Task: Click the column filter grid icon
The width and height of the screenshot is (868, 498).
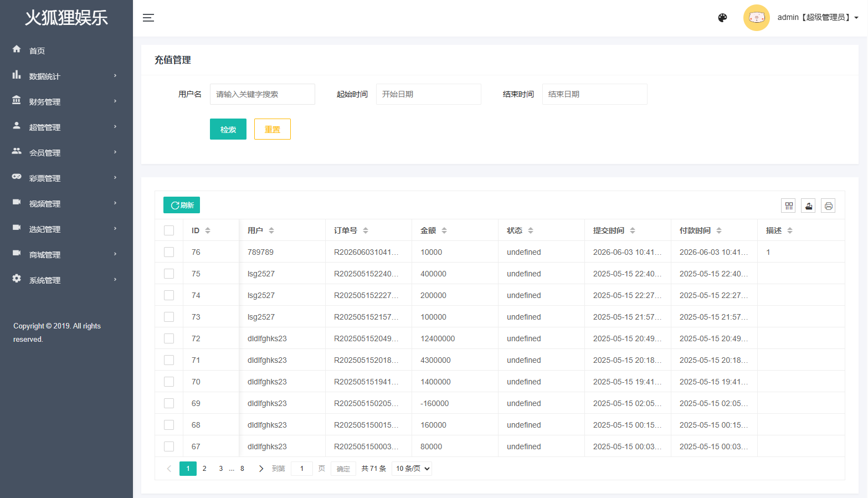Action: [x=789, y=206]
